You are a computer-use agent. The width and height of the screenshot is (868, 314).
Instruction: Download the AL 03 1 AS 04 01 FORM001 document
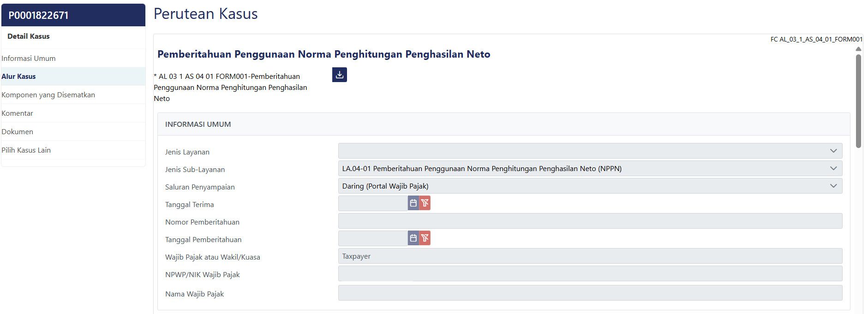point(339,75)
